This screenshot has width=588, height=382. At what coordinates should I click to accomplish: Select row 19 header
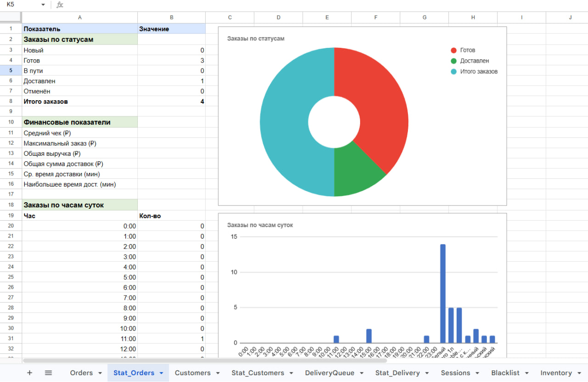11,216
